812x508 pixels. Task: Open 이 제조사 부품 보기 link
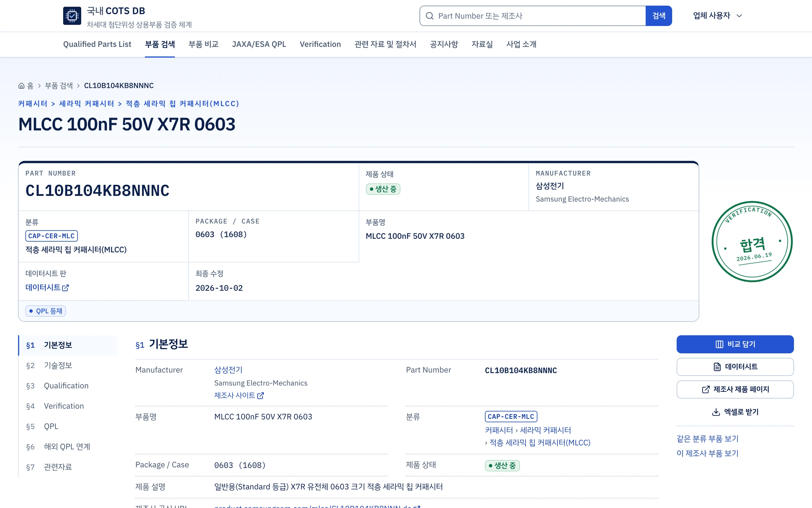(707, 454)
